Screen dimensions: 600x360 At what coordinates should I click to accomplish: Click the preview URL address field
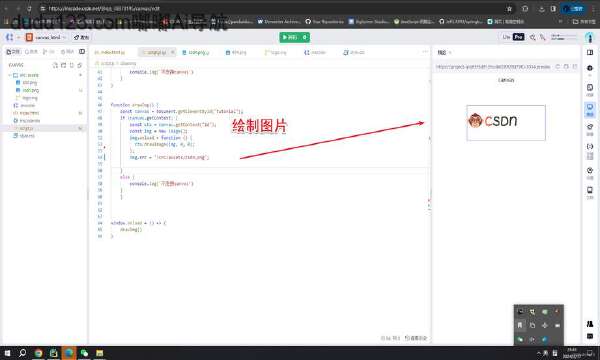pyautogui.click(x=493, y=67)
